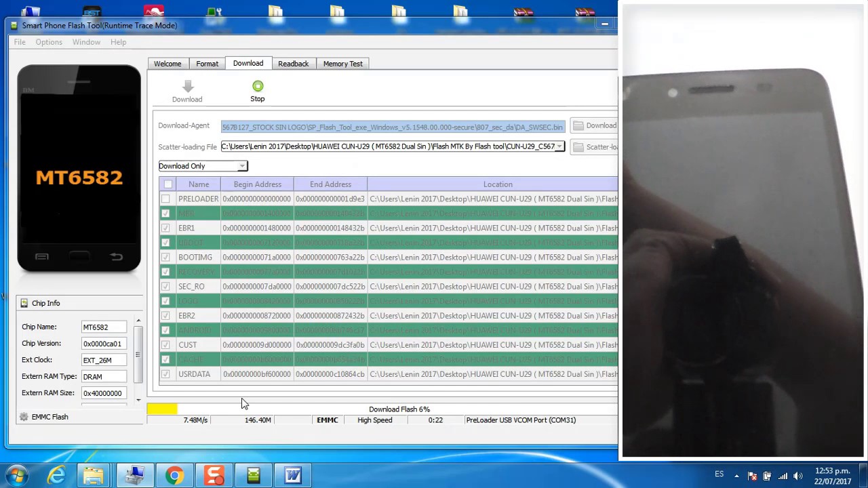Click the green Stop icon
This screenshot has width=868, height=488.
[258, 86]
